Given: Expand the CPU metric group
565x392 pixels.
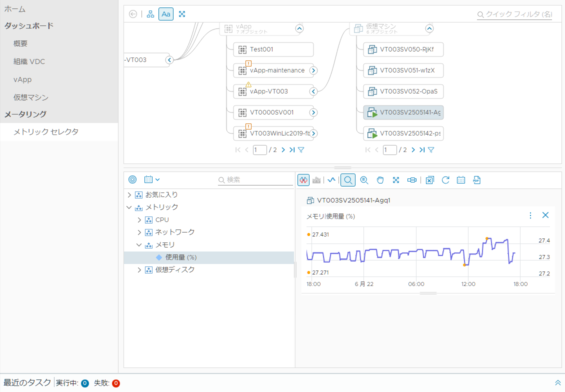Looking at the screenshot, I should 139,220.
